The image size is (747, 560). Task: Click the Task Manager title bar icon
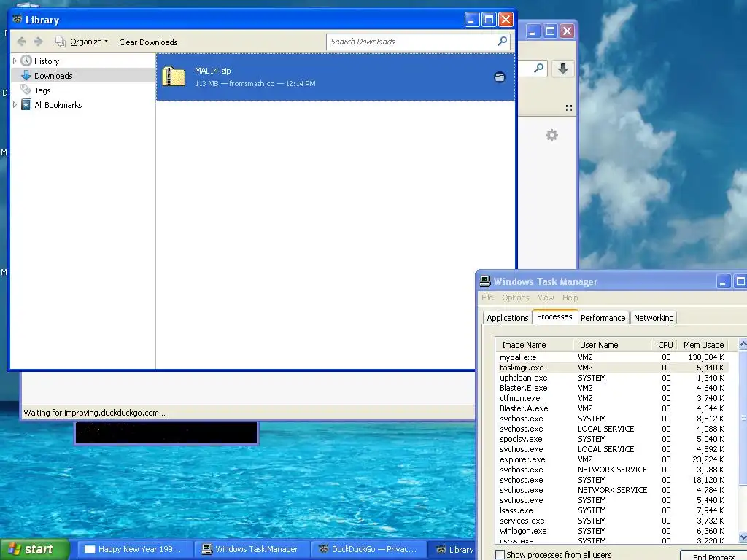click(x=485, y=281)
